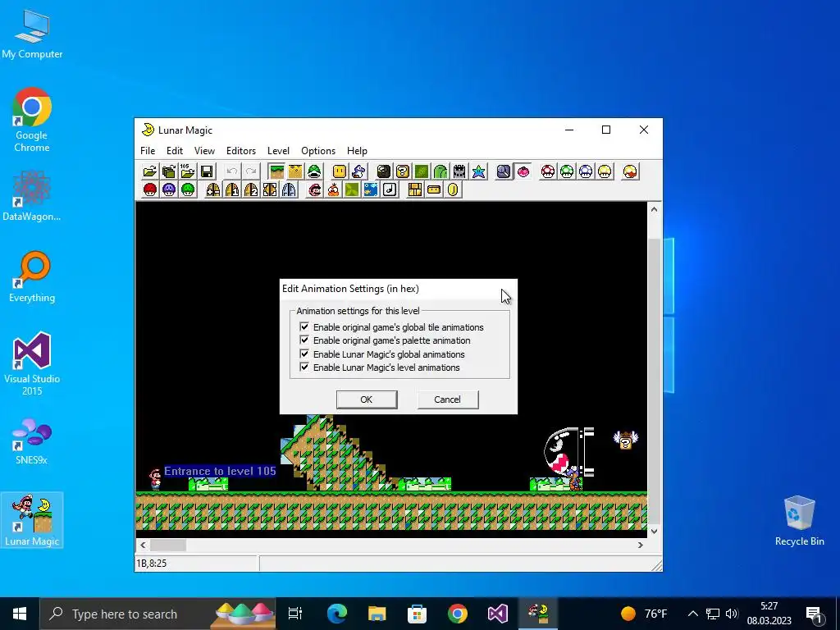
Task: Click the rainbow star icon
Action: point(478,171)
